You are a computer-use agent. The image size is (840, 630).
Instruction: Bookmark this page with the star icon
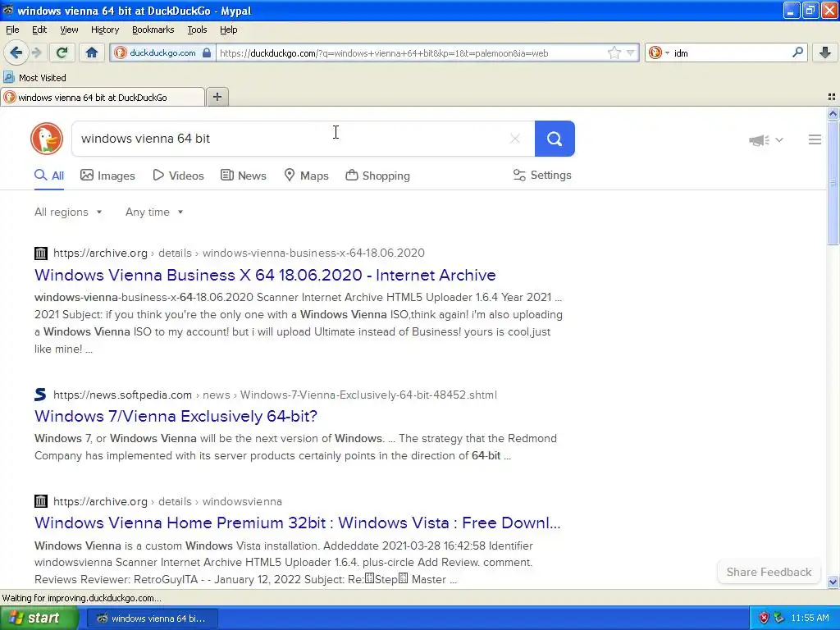tap(614, 52)
